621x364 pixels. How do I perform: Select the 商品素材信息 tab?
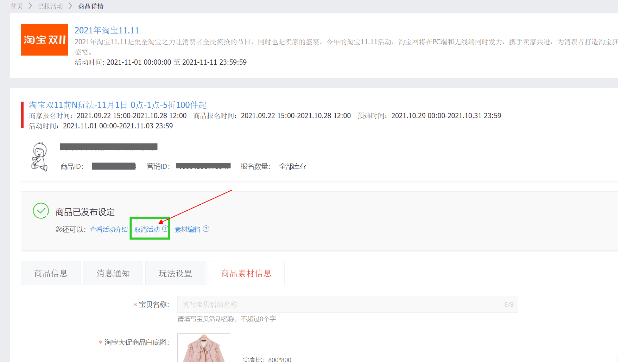[246, 273]
